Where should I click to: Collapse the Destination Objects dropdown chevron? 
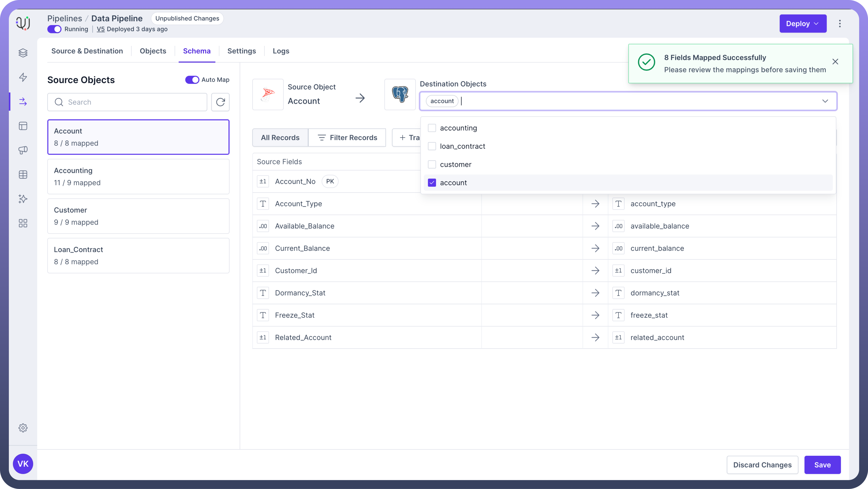[825, 101]
